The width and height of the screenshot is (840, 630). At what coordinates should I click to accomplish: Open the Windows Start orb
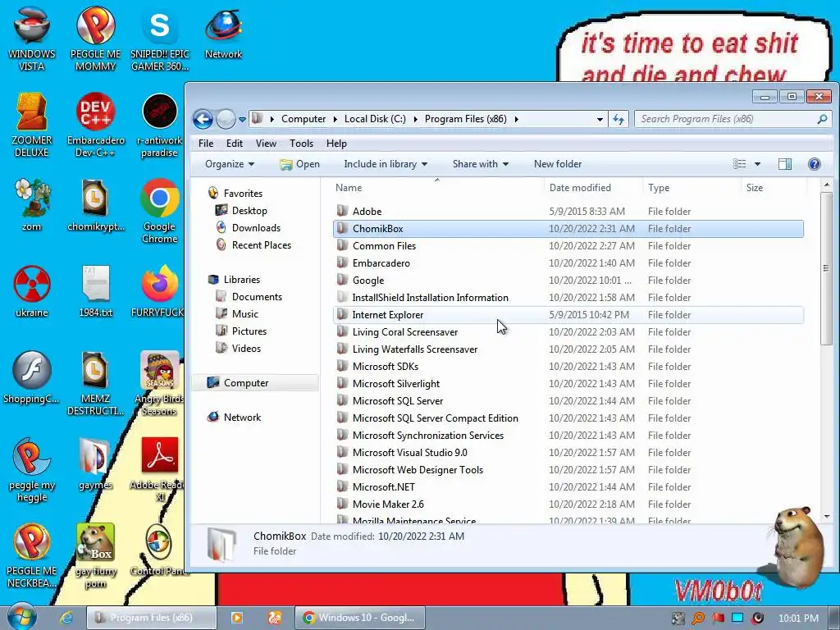(x=22, y=617)
